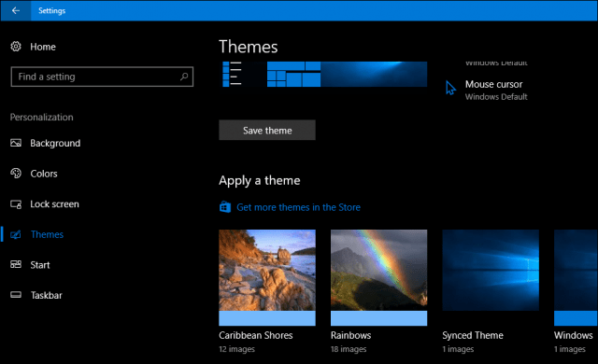The height and width of the screenshot is (364, 598).
Task: Click the '18 images' text
Action: pyautogui.click(x=349, y=349)
